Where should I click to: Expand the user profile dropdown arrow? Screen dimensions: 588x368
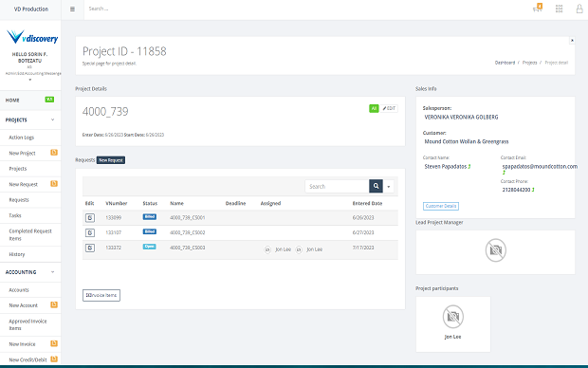[x=30, y=80]
